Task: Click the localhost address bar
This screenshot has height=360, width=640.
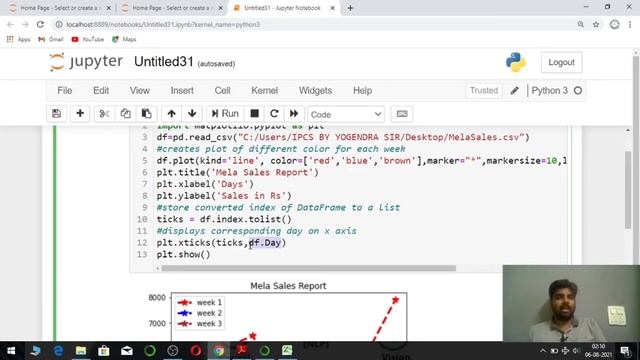Action: [312, 24]
